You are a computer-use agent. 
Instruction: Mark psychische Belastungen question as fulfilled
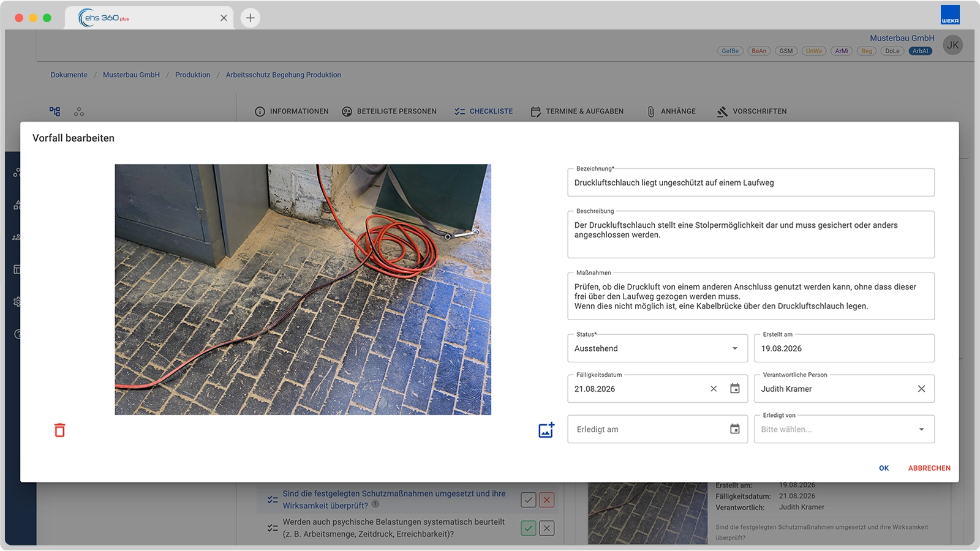point(529,528)
